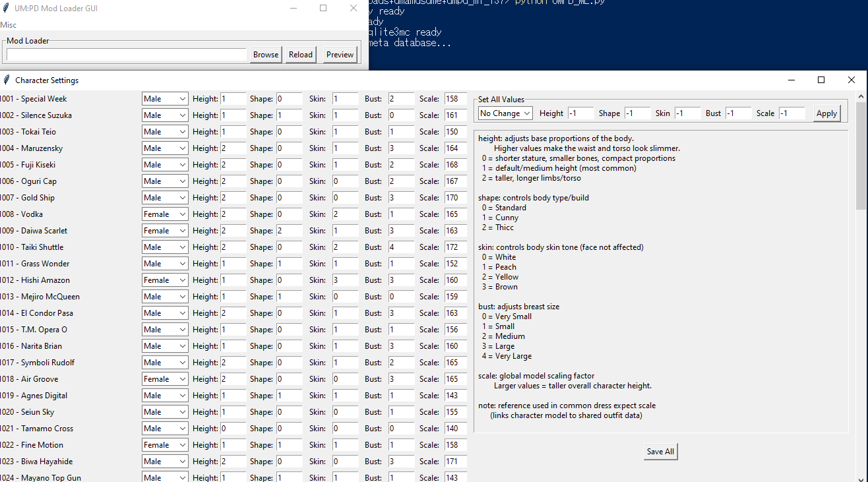This screenshot has height=482, width=868.
Task: Open the Misc menu
Action: [9, 24]
